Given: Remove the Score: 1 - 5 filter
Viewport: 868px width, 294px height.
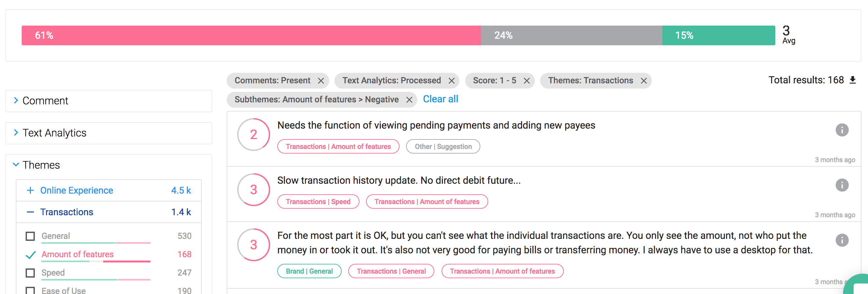Looking at the screenshot, I should tap(527, 81).
